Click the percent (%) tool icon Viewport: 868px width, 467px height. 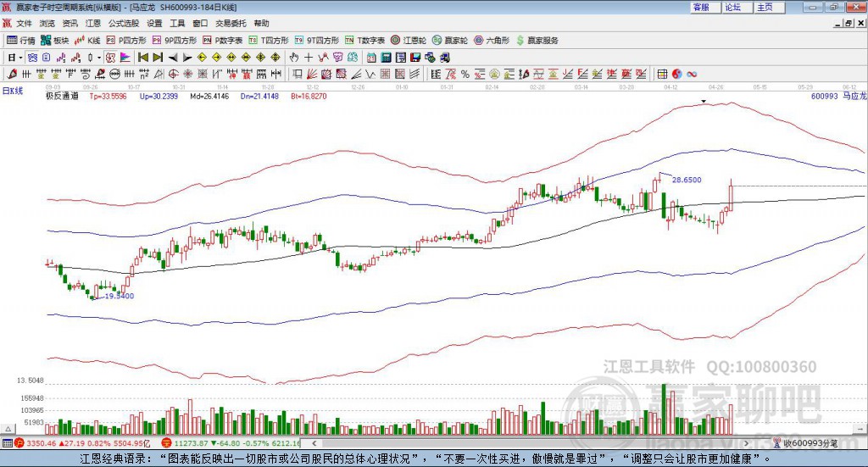pos(465,74)
